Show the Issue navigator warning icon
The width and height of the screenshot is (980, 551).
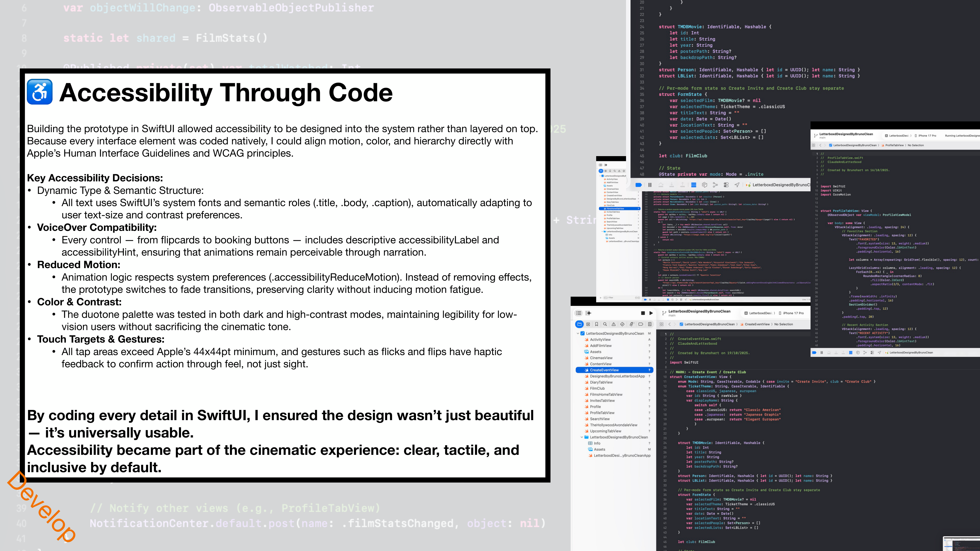point(614,325)
